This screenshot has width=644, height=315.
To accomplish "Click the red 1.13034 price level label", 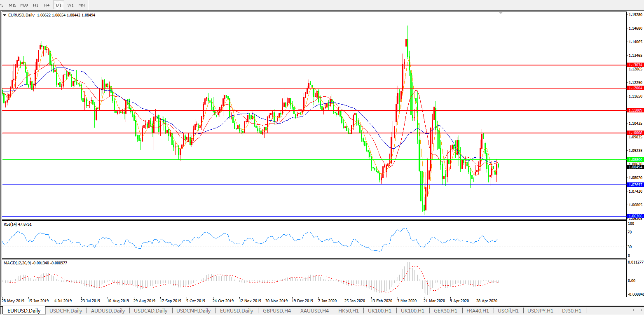I will (x=635, y=65).
